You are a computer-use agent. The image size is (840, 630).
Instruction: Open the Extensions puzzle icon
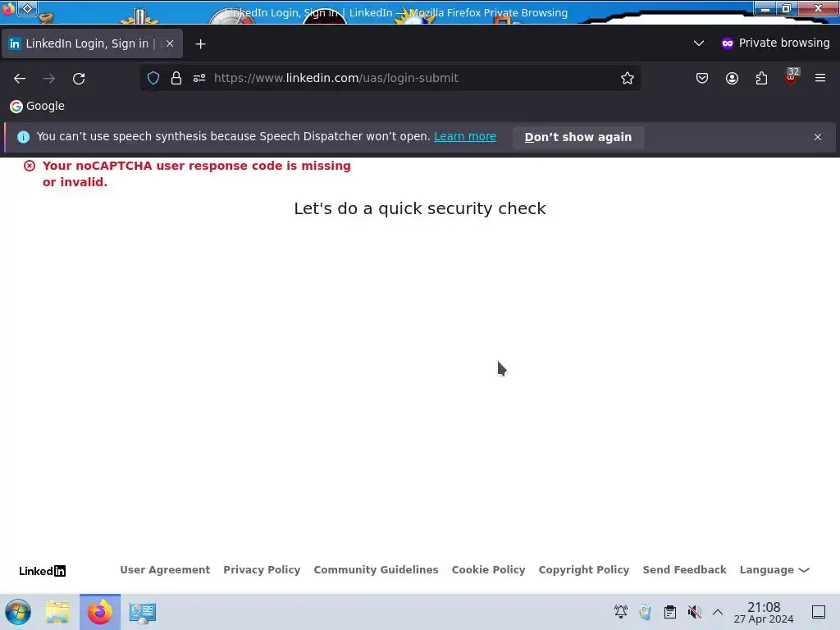pyautogui.click(x=761, y=78)
